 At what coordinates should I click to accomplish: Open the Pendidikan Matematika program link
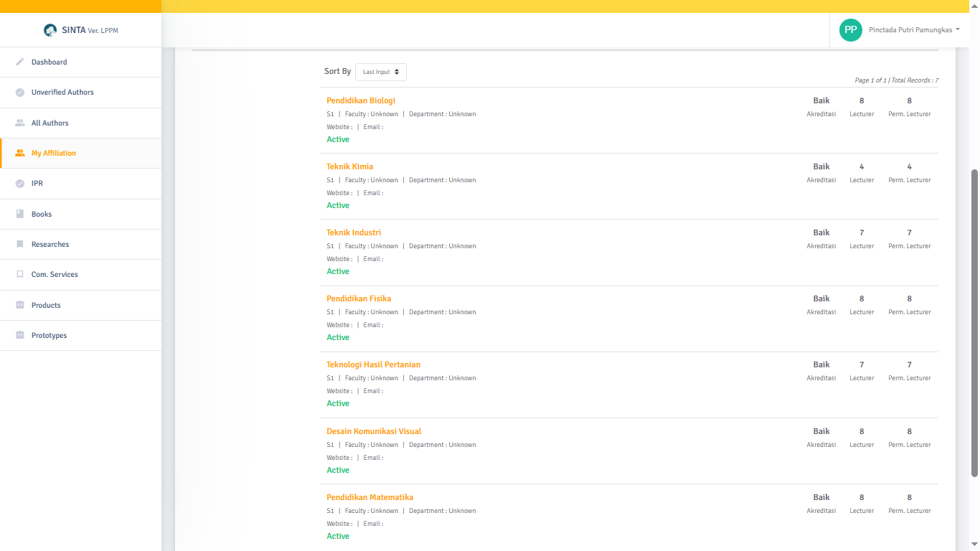coord(370,497)
